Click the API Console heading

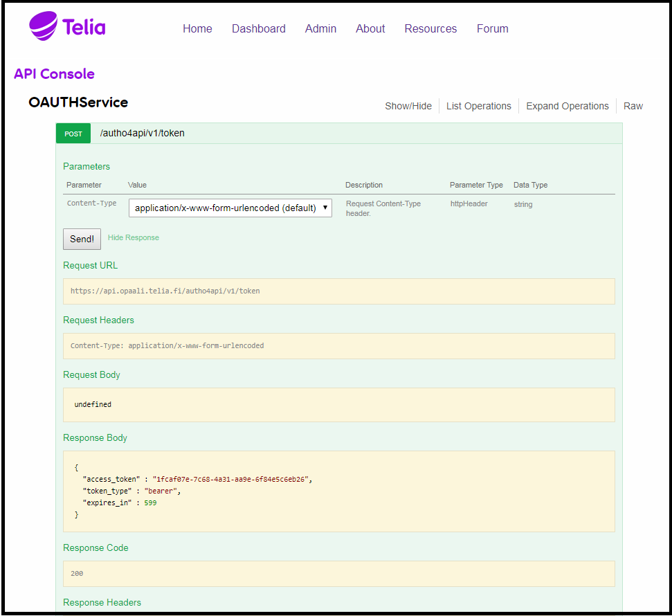tap(54, 74)
